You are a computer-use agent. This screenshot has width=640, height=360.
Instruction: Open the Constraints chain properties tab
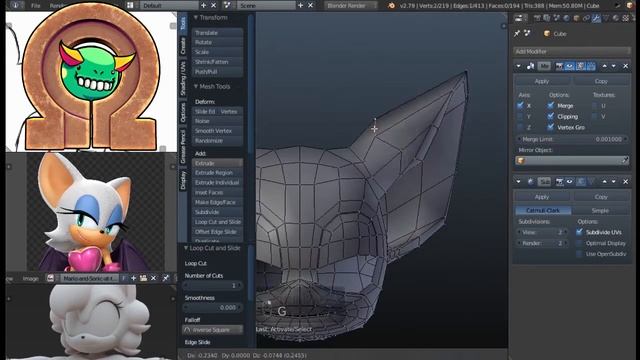click(x=586, y=18)
